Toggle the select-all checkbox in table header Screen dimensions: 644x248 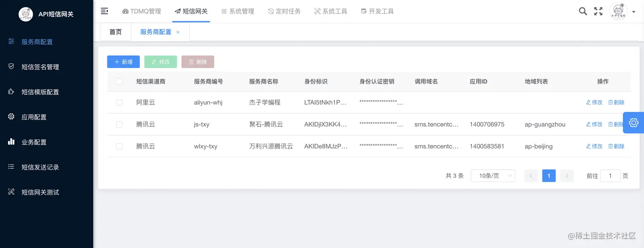119,81
